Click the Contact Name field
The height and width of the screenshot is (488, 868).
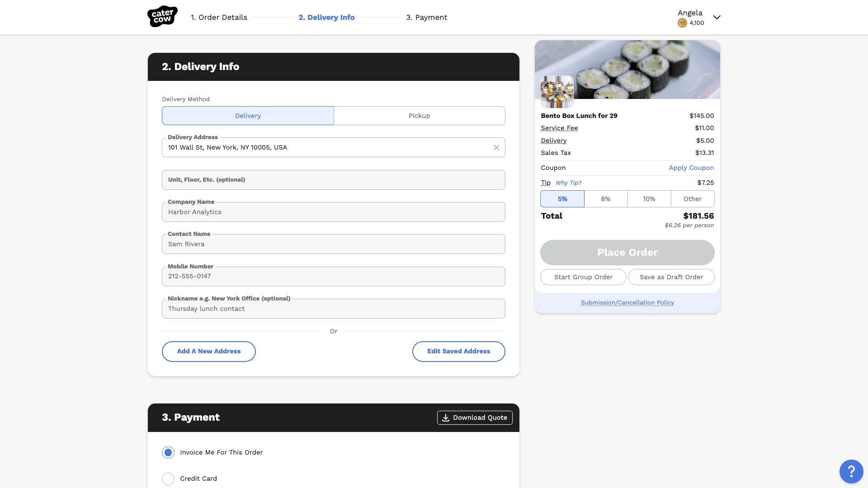pyautogui.click(x=333, y=244)
